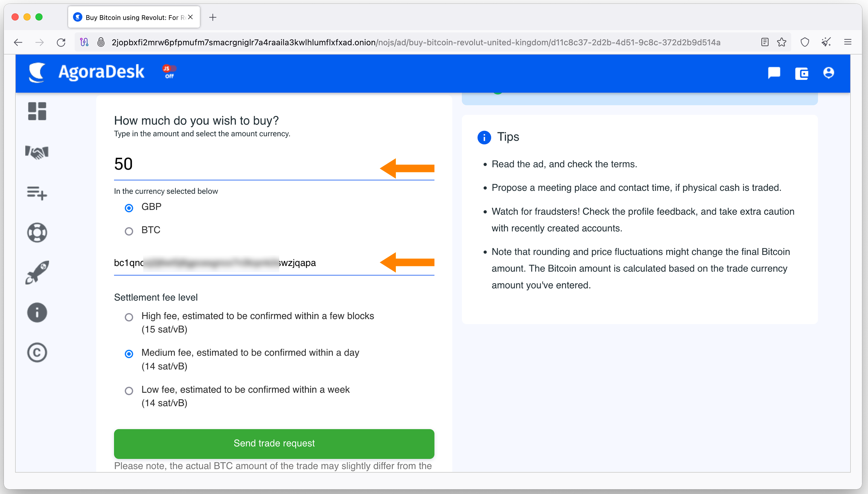868x494 pixels.
Task: Click the onion site security icon
Action: click(x=101, y=42)
